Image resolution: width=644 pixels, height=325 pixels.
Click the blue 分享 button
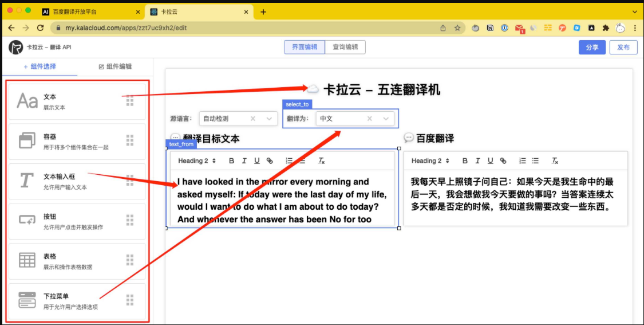(x=592, y=48)
